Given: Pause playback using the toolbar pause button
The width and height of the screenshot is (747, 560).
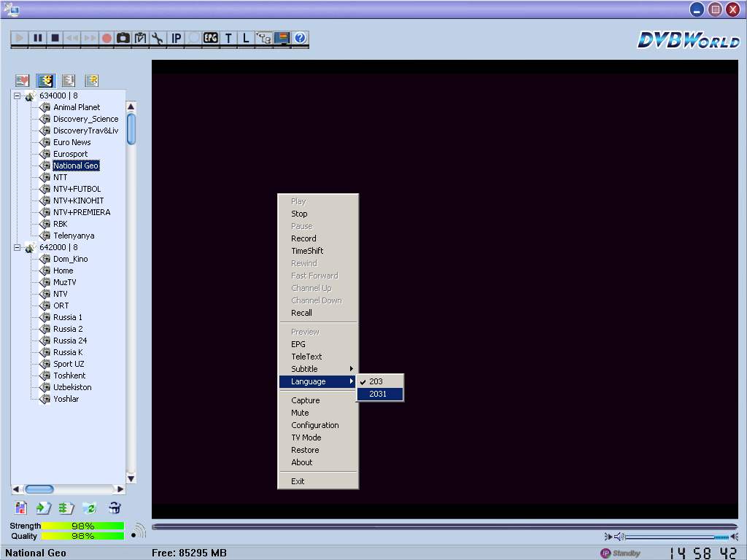Looking at the screenshot, I should click(37, 38).
